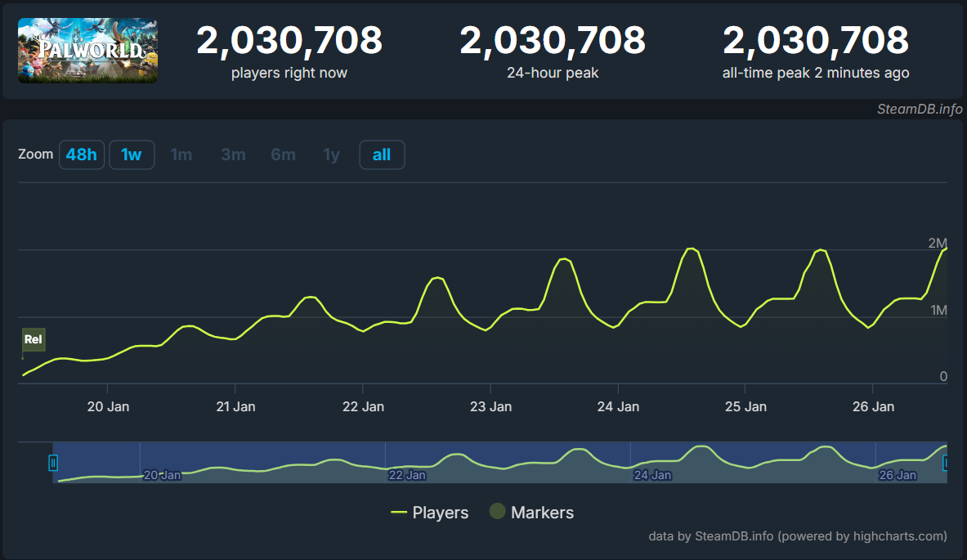This screenshot has width=967, height=560.
Task: Select the 1m zoom range
Action: pos(181,155)
